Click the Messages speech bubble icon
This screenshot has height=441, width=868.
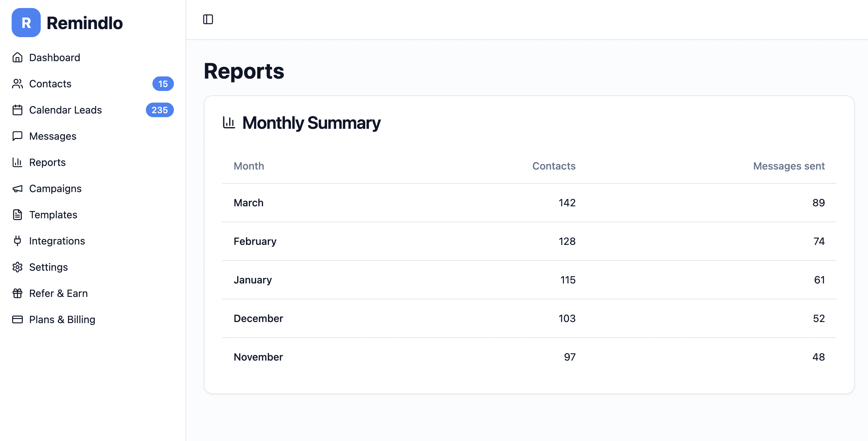(17, 136)
